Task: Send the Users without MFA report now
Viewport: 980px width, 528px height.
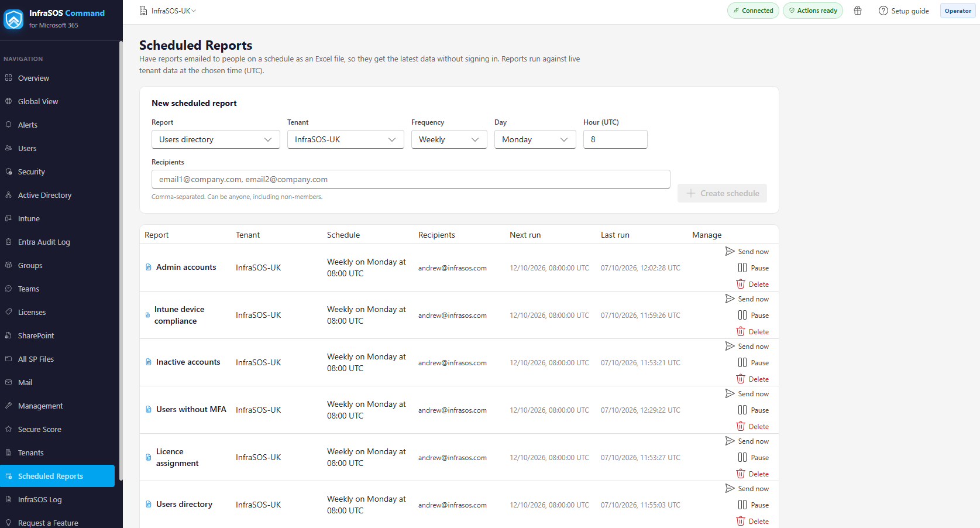Action: 747,393
